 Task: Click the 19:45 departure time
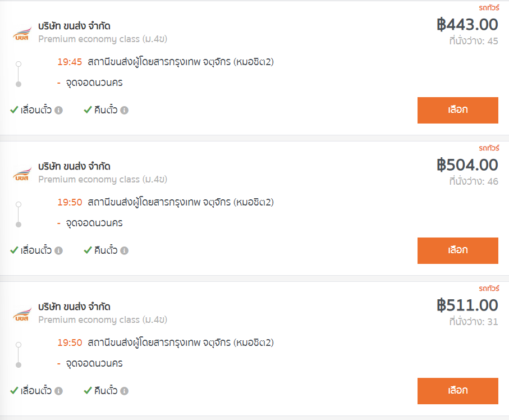(70, 62)
